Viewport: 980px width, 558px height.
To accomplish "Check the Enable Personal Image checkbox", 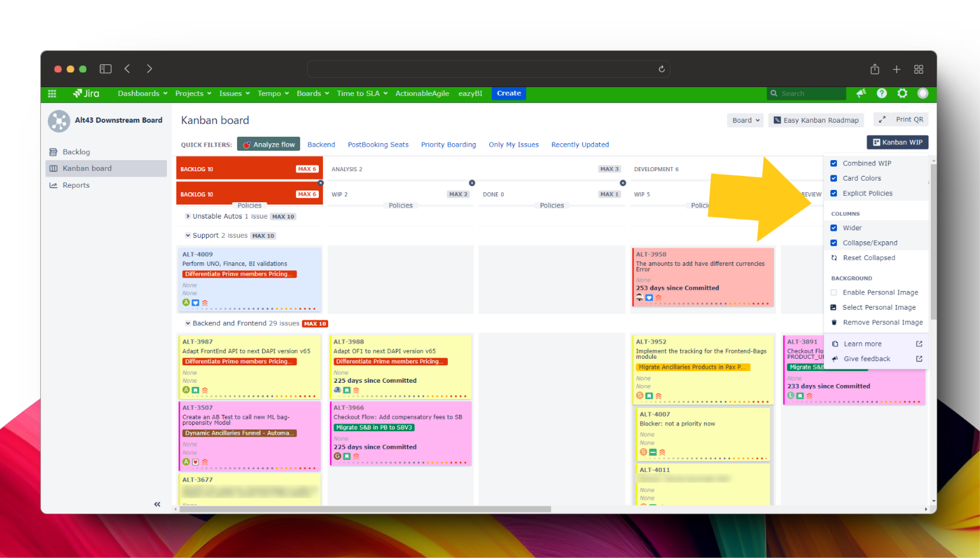I will pos(834,293).
